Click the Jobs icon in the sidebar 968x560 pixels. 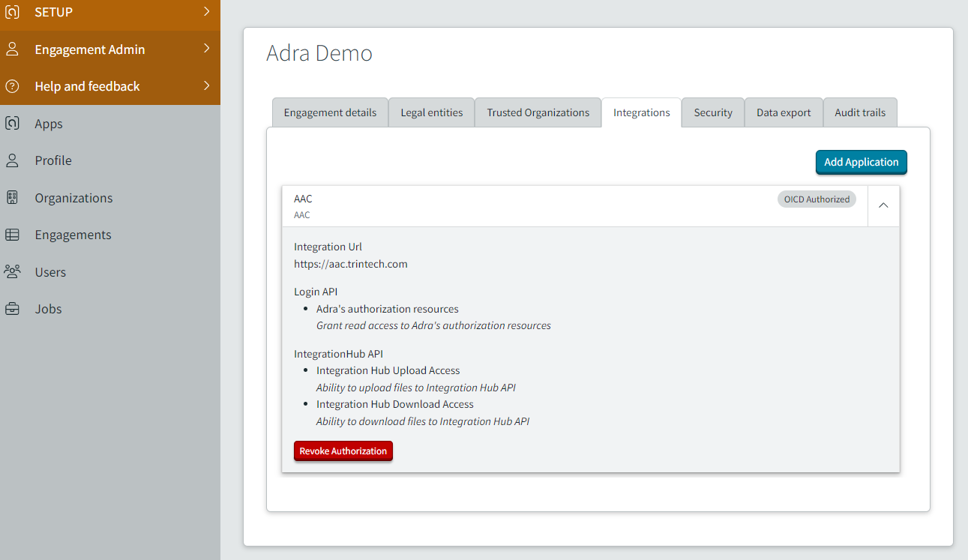[13, 308]
